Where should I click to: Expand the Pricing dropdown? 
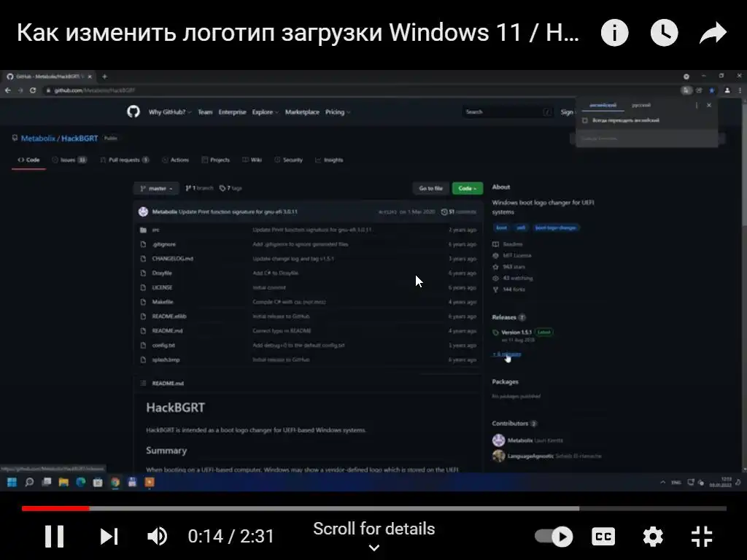338,112
